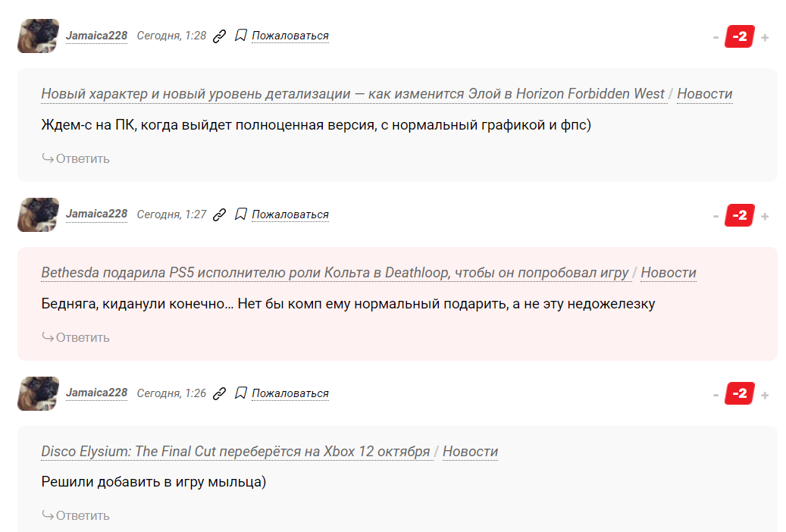Open Jamaica228 avatar on the top comment
Image resolution: width=786 pixels, height=532 pixels.
tap(38, 36)
